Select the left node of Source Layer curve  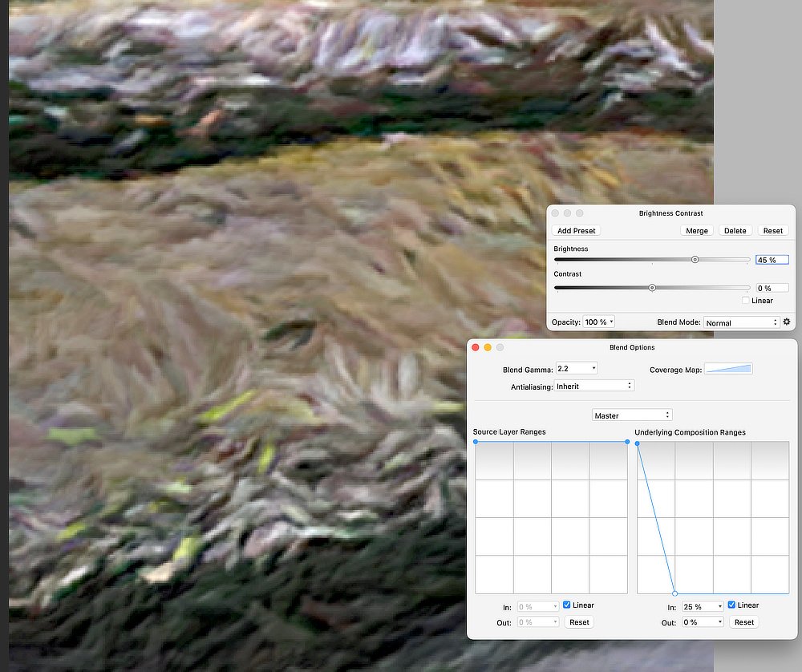pyautogui.click(x=476, y=442)
